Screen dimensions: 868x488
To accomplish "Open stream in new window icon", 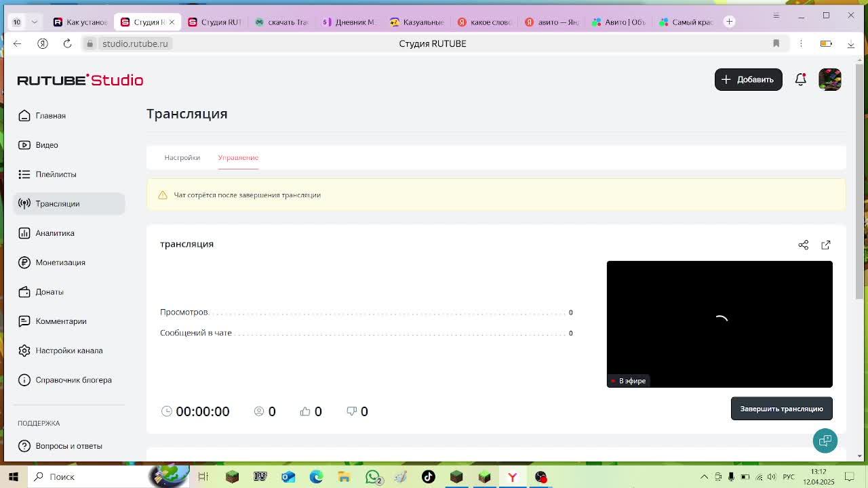I will pyautogui.click(x=826, y=245).
